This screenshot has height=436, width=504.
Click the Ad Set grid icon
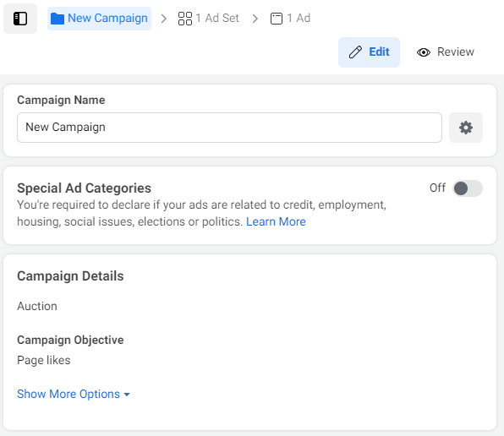[x=185, y=19]
